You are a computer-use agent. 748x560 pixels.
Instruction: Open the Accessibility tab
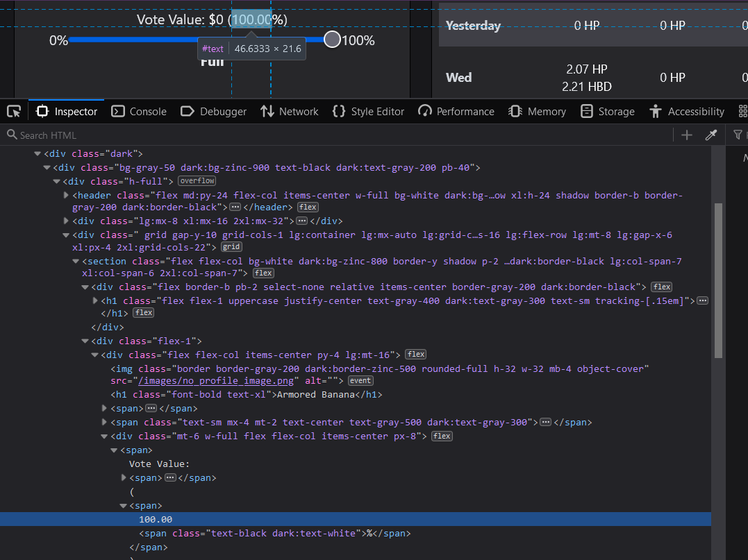click(687, 112)
